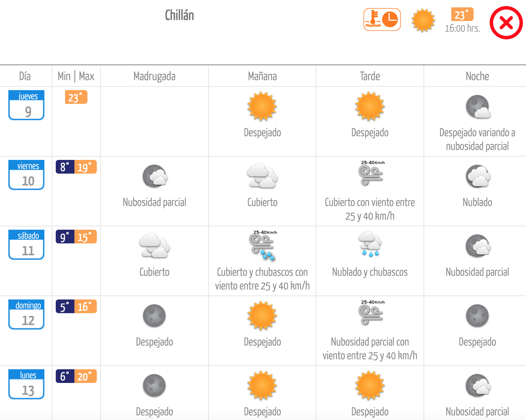
Task: Select the current 23° temperature badge
Action: pos(462,14)
